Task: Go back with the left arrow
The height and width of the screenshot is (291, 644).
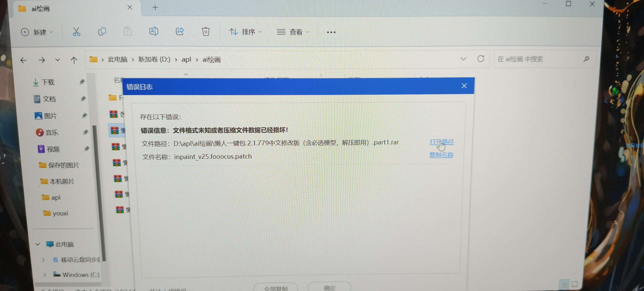Action: (x=23, y=60)
